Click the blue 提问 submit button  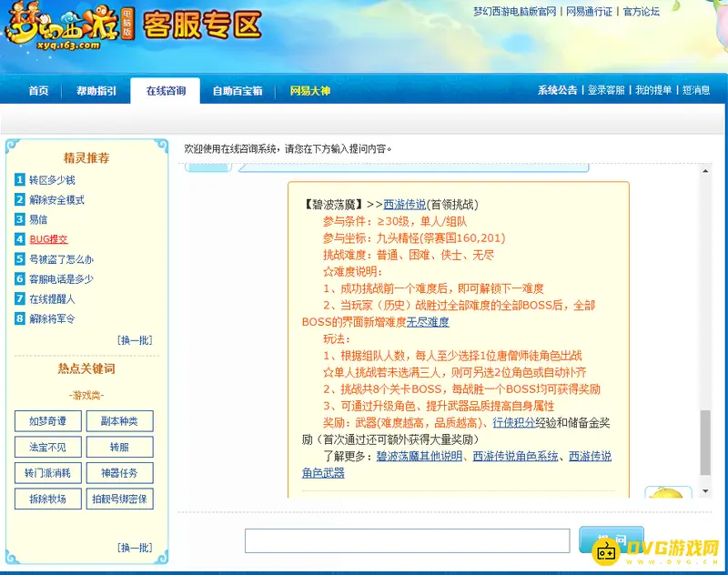click(612, 540)
